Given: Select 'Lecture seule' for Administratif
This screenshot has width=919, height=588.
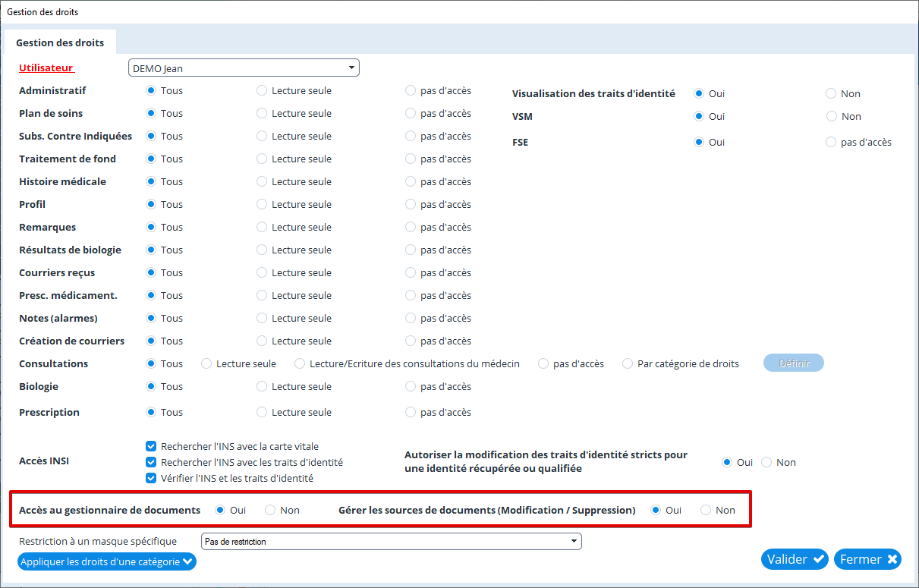Looking at the screenshot, I should 262,90.
